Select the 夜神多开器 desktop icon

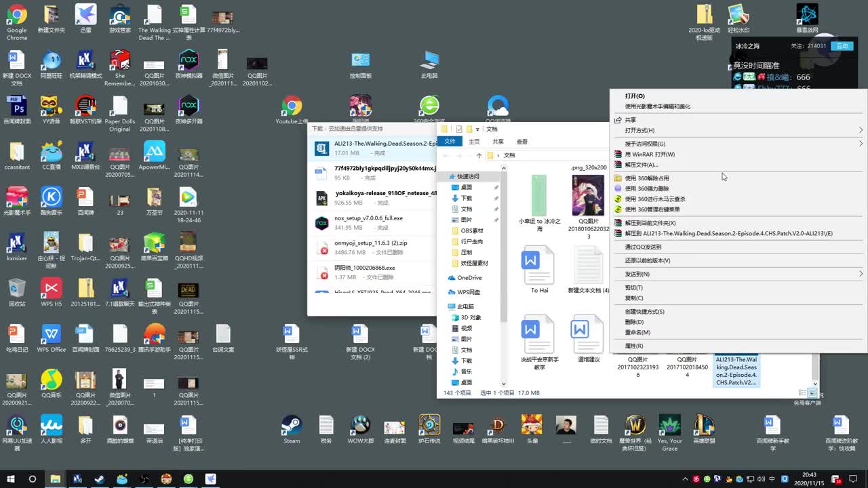(x=189, y=110)
